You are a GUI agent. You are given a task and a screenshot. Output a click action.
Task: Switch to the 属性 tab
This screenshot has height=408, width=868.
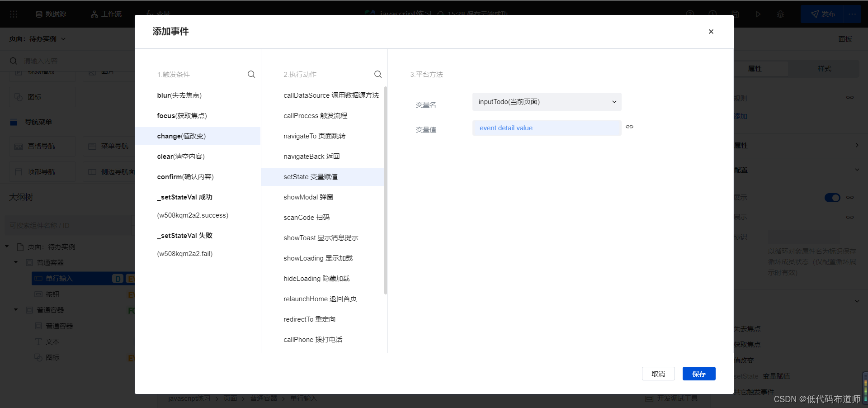(x=755, y=69)
